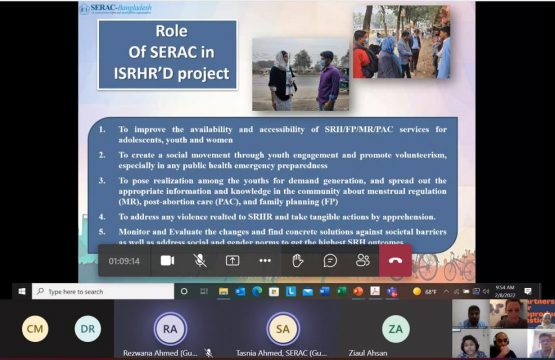Open the Windows Start menu
This screenshot has width=555, height=360.
[22, 291]
